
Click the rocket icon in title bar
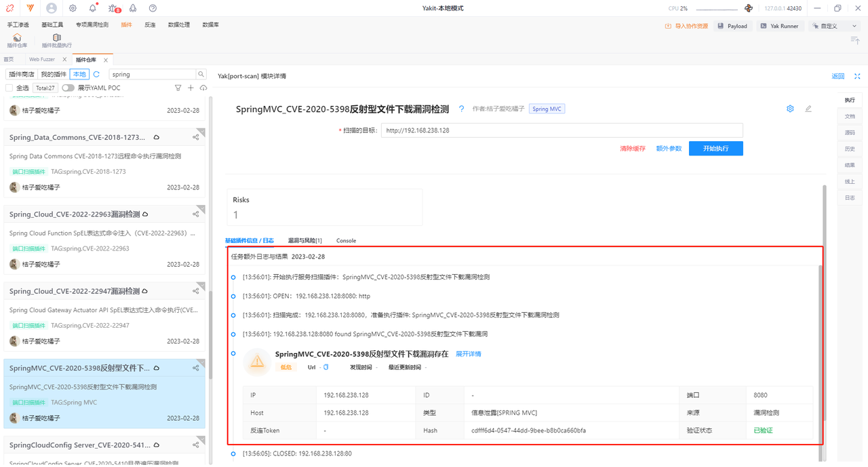[133, 8]
